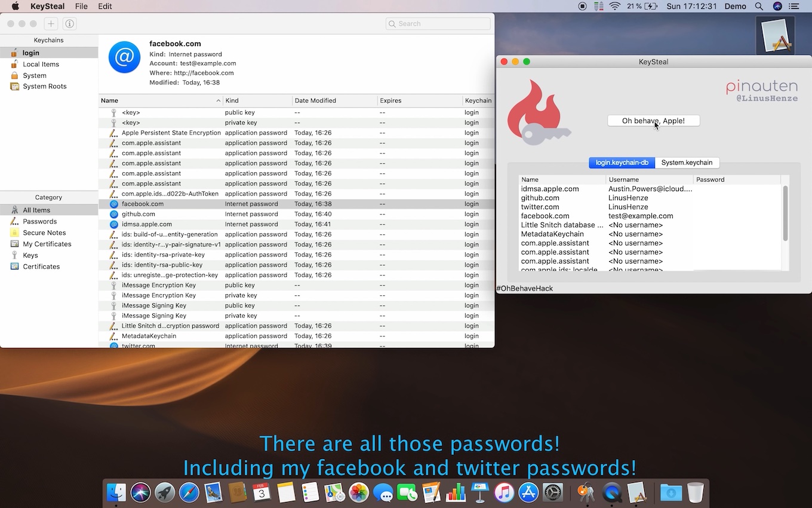
Task: Select github.com row in Keychain Access list
Action: (296, 214)
